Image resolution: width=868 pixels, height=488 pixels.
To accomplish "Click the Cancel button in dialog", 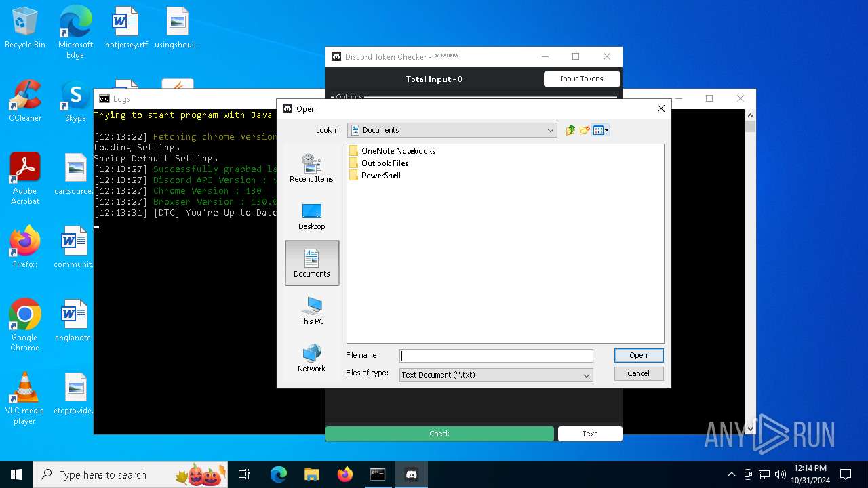I will pos(639,373).
